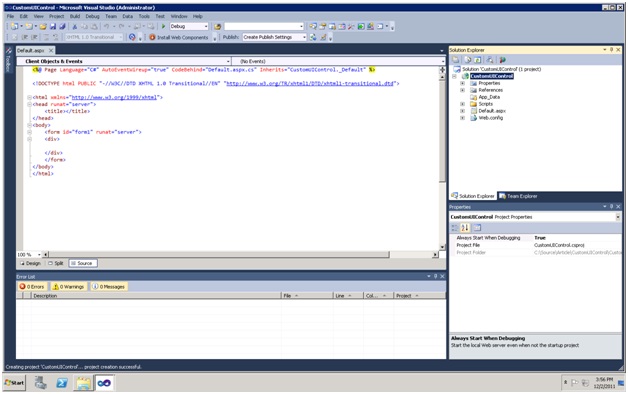Open the Build menu
Image resolution: width=628 pixels, height=394 pixels.
(x=75, y=16)
